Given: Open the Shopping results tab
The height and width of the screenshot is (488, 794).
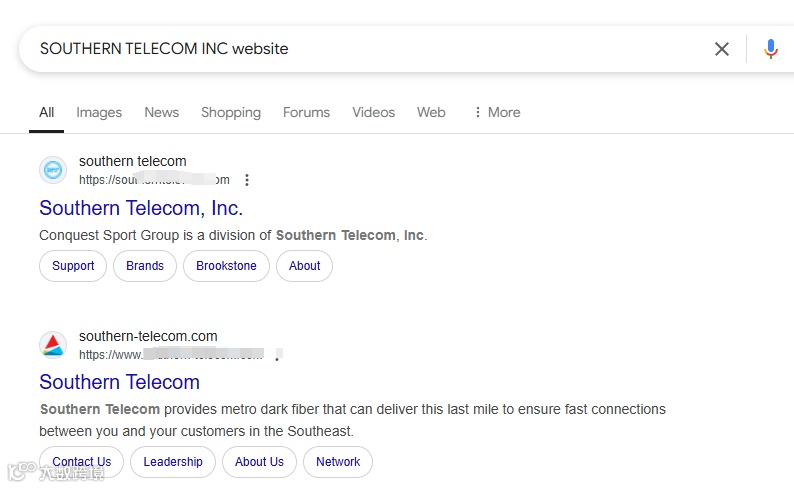Looking at the screenshot, I should coord(231,112).
